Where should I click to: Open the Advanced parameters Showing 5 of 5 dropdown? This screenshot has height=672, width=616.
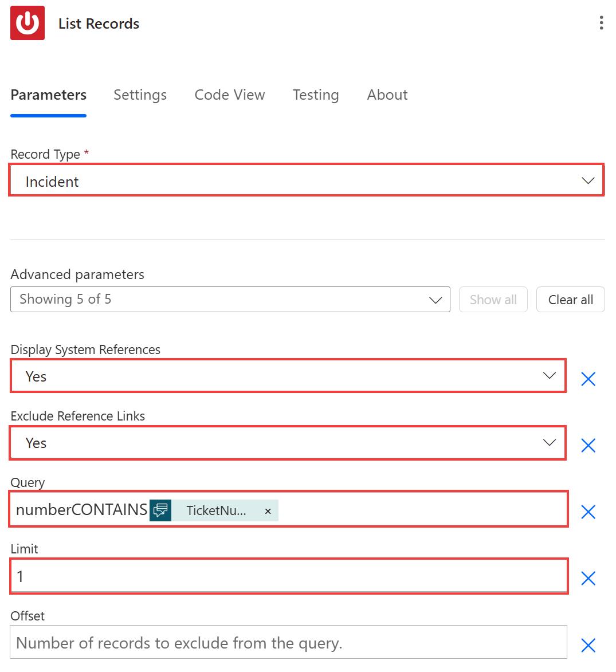[x=230, y=300]
